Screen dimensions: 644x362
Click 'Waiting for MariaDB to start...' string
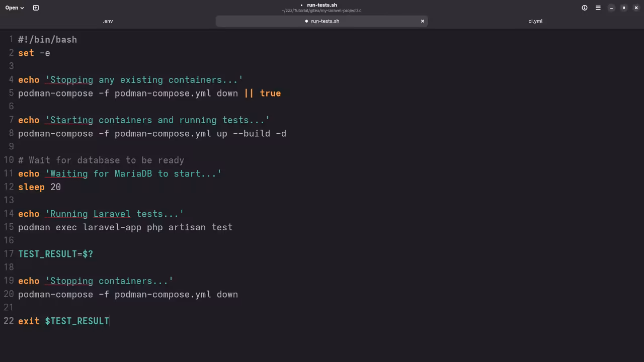[x=133, y=173]
